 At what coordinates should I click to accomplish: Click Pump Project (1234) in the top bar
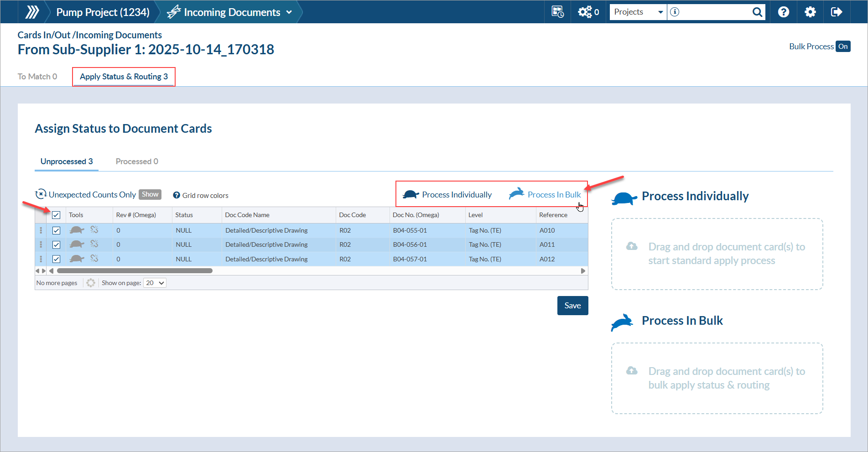coord(103,12)
